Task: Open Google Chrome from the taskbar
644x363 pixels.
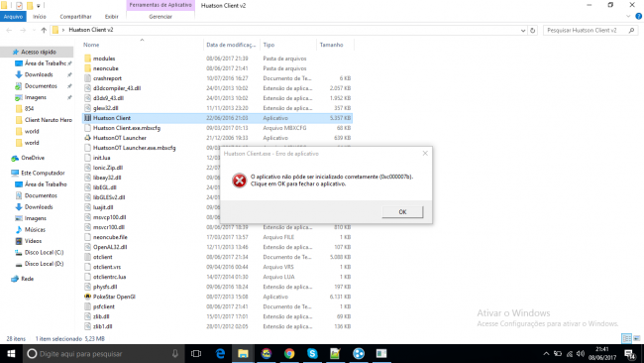Action: coord(289,353)
